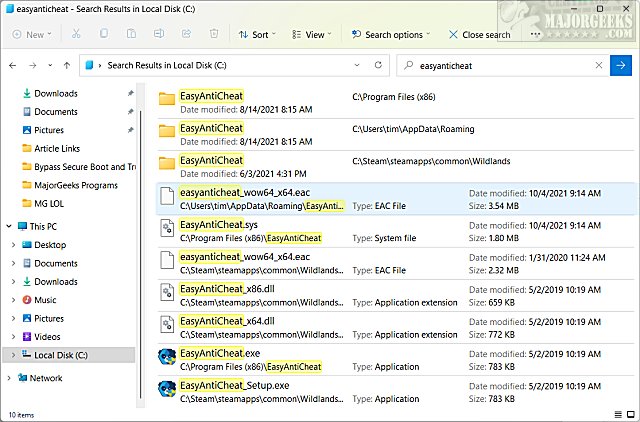Go up one folder with Up arrow

point(65,66)
